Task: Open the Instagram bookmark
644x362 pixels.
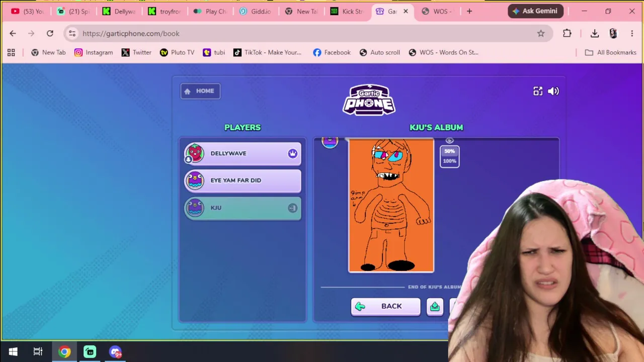Action: (x=94, y=52)
